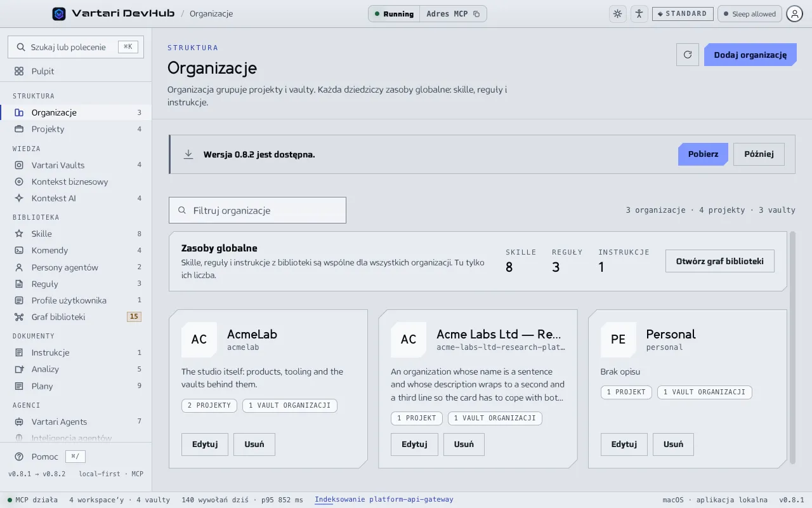Switch theme with the sun icon

tap(617, 14)
